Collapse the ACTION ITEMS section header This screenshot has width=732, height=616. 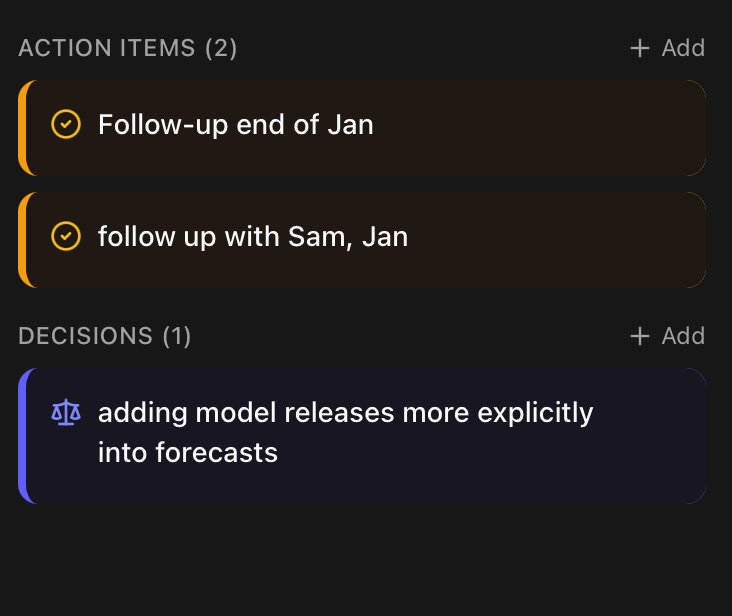[x=107, y=48]
